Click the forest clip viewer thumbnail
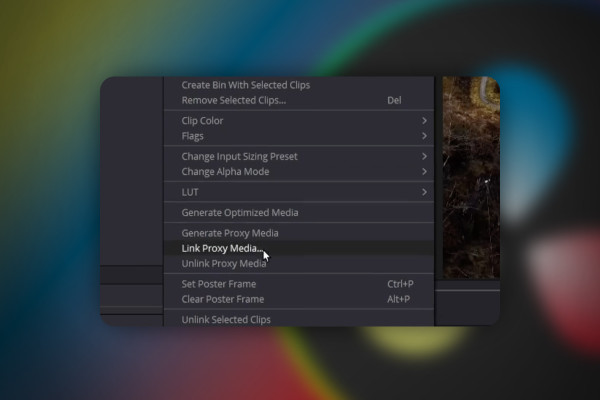The width and height of the screenshot is (600, 400). pyautogui.click(x=471, y=178)
